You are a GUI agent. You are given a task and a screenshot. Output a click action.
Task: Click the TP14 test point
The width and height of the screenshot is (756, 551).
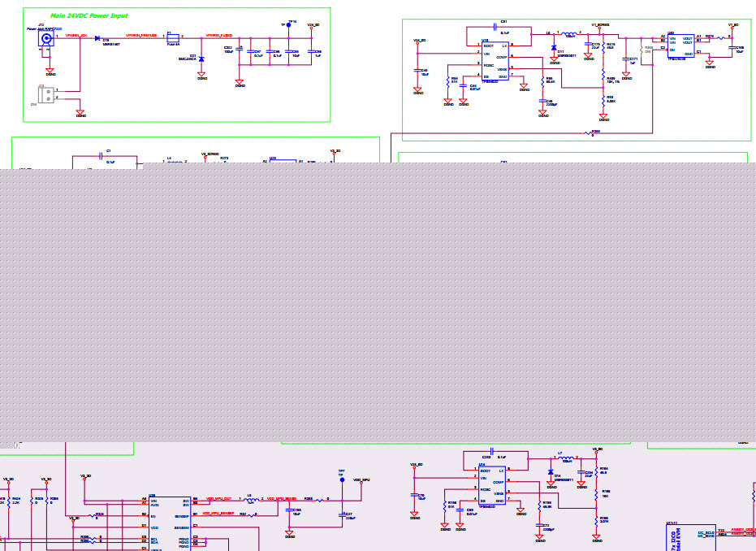pos(292,26)
